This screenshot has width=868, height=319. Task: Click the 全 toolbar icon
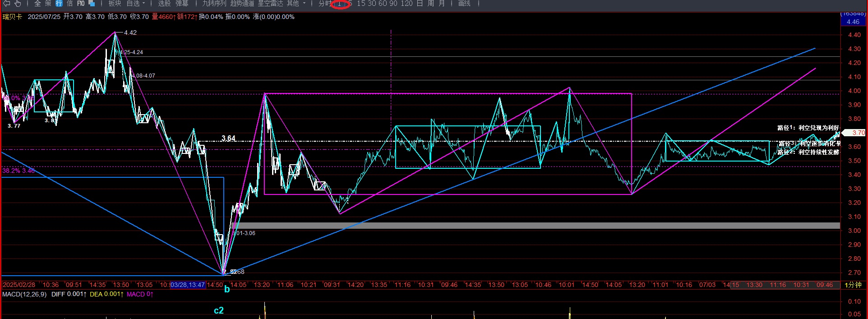pos(37,4)
